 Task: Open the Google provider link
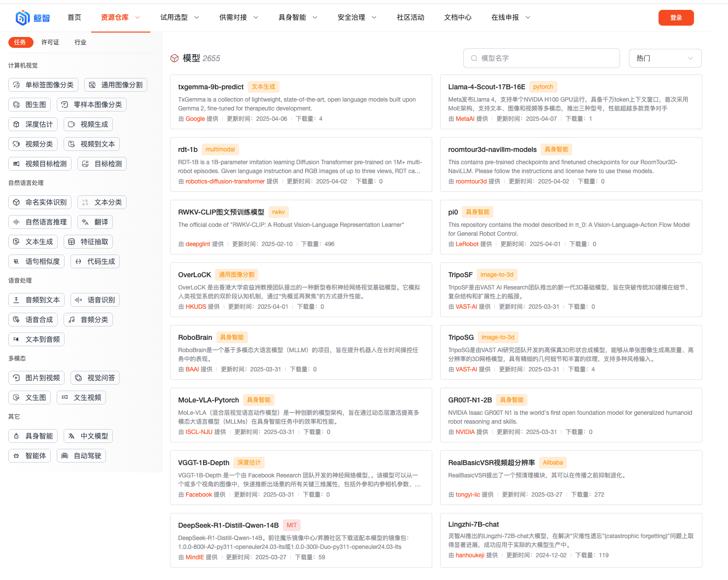click(195, 119)
